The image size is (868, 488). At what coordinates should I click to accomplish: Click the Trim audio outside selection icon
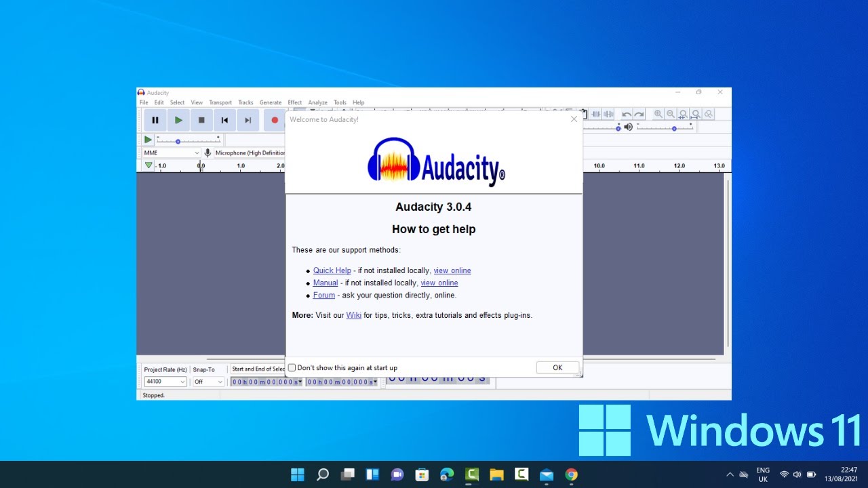pos(596,115)
